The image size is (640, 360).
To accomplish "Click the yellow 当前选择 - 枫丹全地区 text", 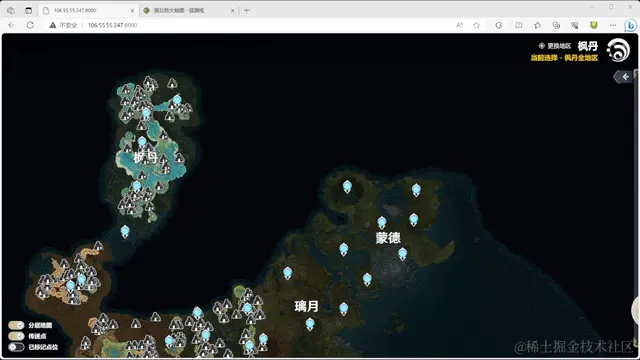I will (564, 58).
